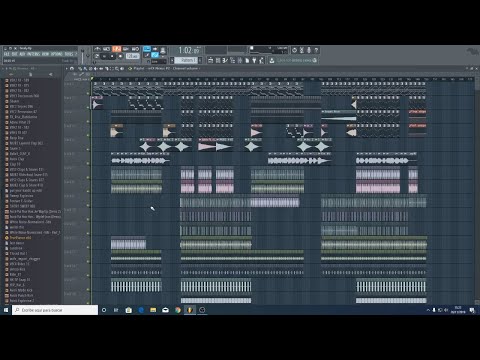Select the playlist Playback speaker tool

tap(122, 69)
